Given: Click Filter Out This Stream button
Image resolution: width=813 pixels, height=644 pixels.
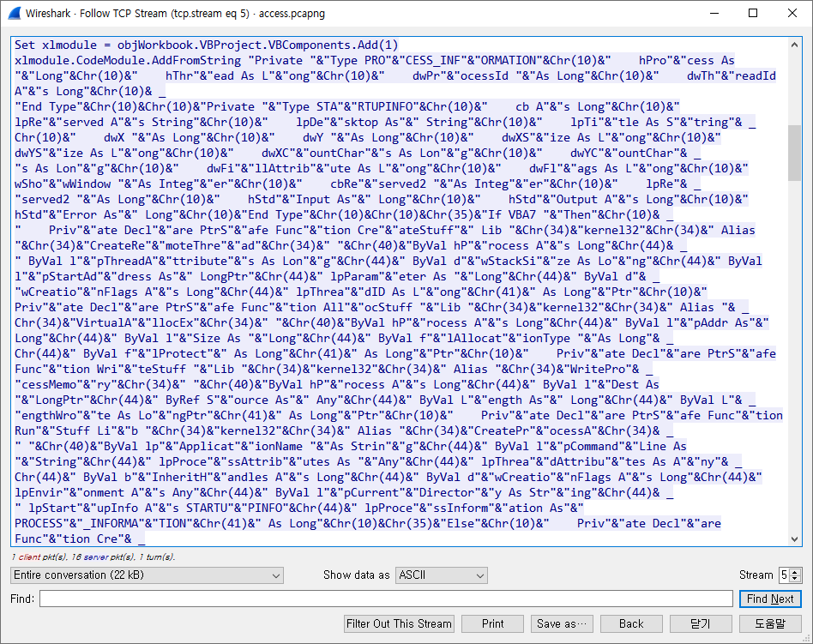Looking at the screenshot, I should point(399,623).
